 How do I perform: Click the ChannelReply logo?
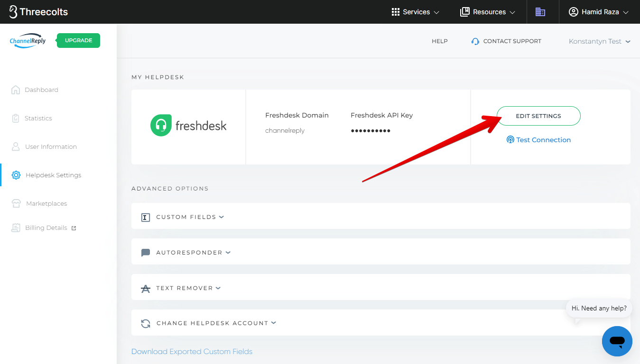[28, 40]
